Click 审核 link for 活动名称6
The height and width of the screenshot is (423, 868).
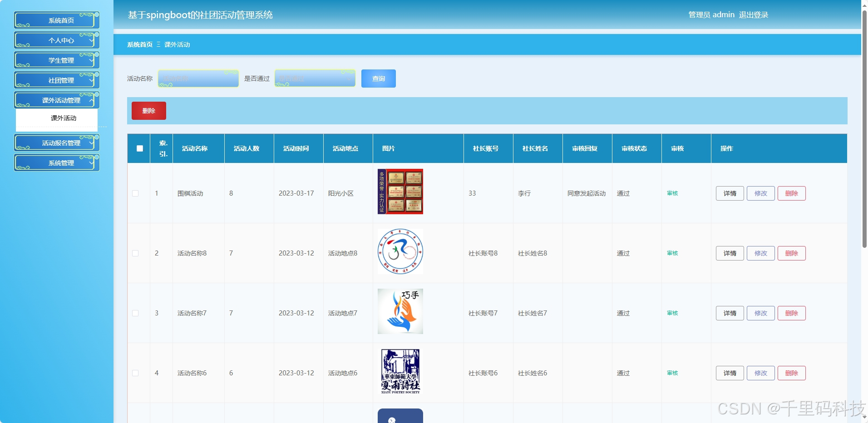pyautogui.click(x=672, y=373)
